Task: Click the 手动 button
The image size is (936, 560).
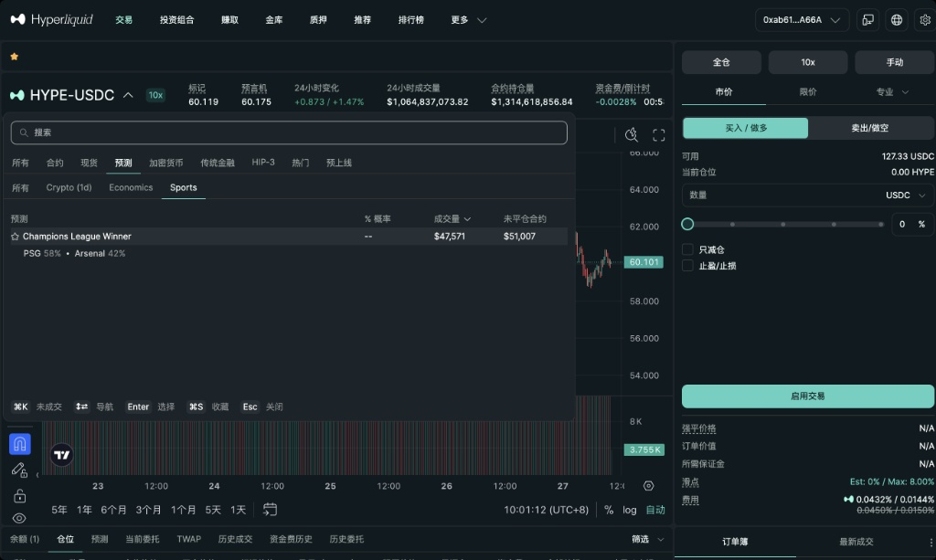Action: tap(894, 62)
